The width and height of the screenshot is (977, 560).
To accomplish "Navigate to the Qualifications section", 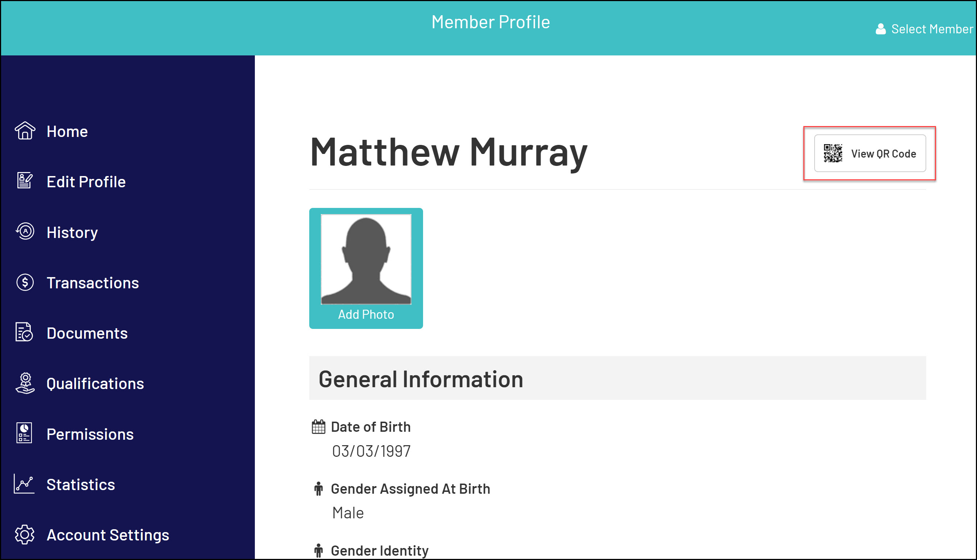I will click(x=95, y=384).
